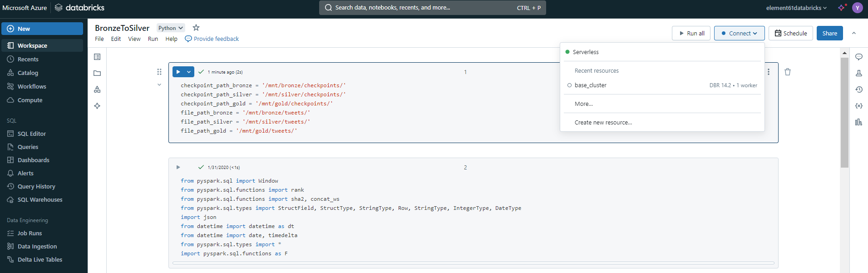Star the BronzeToSilver notebook as favorite

point(196,28)
